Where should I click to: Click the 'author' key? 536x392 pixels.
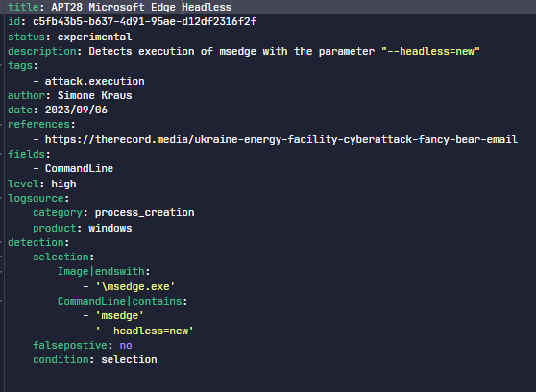[26, 95]
